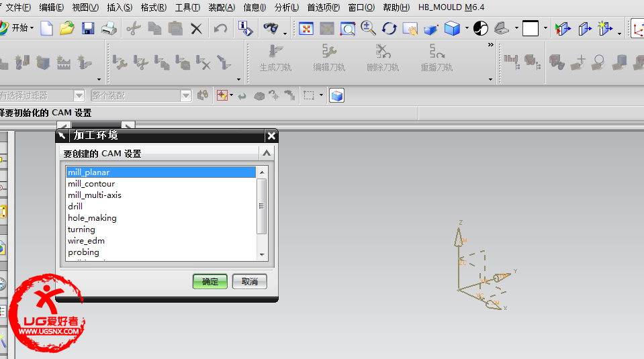Click the Undo arrow icon
The image size is (644, 359).
tap(220, 28)
